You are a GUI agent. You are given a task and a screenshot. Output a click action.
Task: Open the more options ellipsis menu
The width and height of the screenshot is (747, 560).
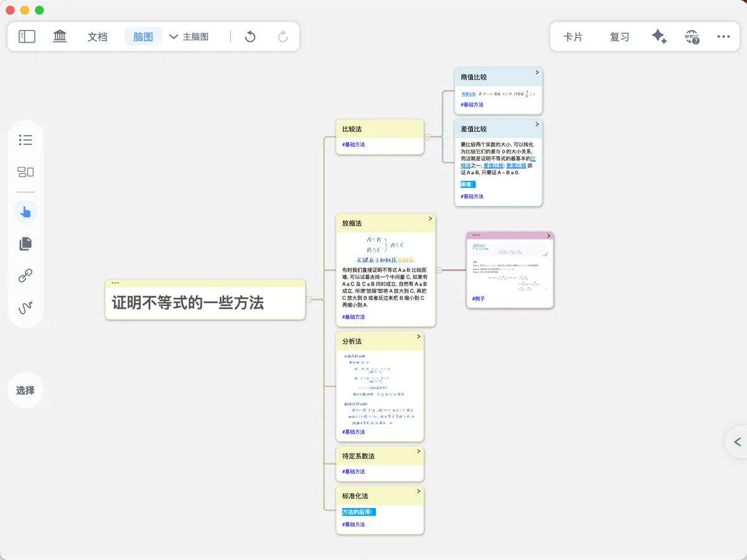coord(723,37)
